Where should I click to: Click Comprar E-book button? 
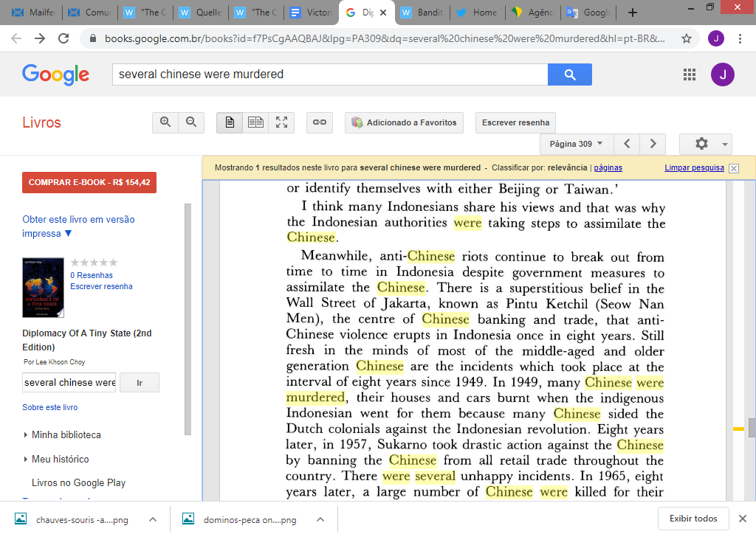(89, 182)
